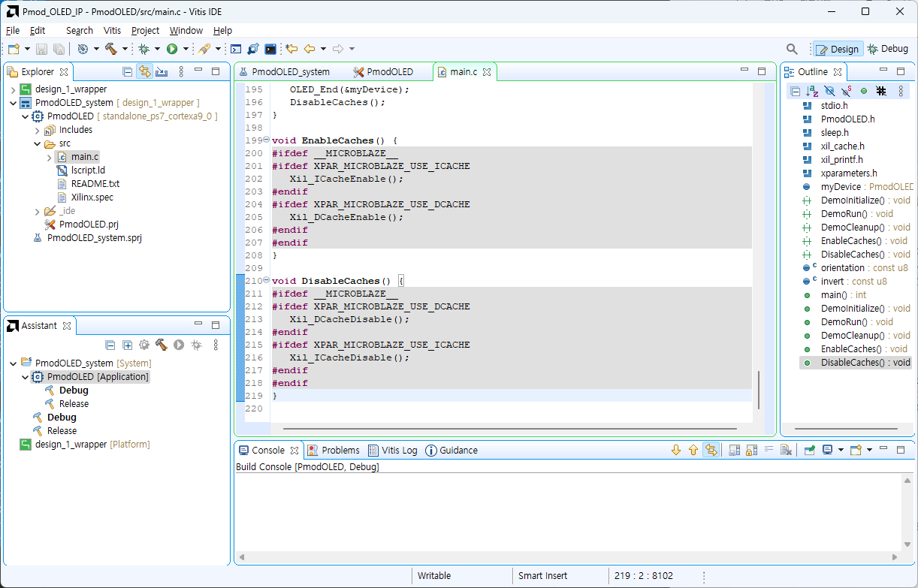Toggle Link with Editor in Explorer
Screen dimensions: 918x588
pos(144,72)
